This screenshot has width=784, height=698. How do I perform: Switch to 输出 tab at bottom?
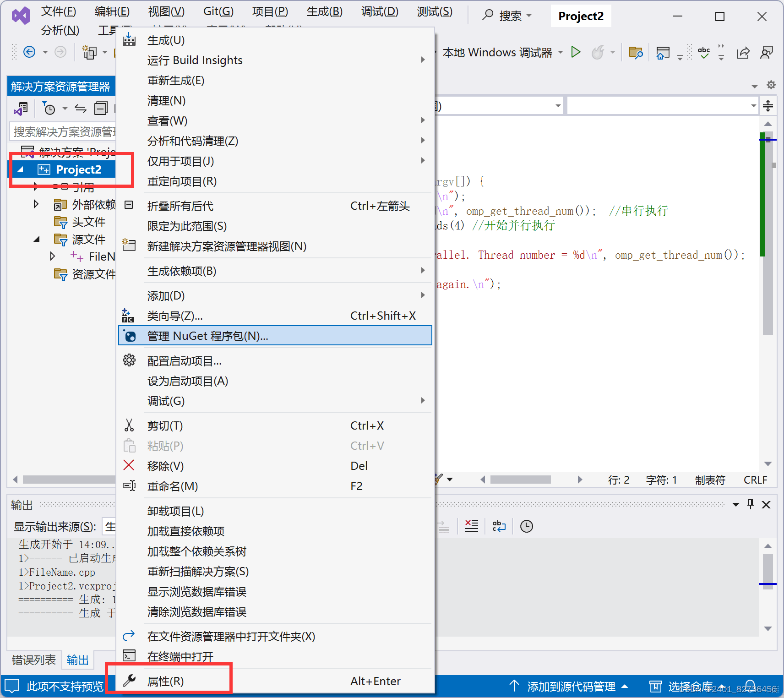tap(77, 660)
